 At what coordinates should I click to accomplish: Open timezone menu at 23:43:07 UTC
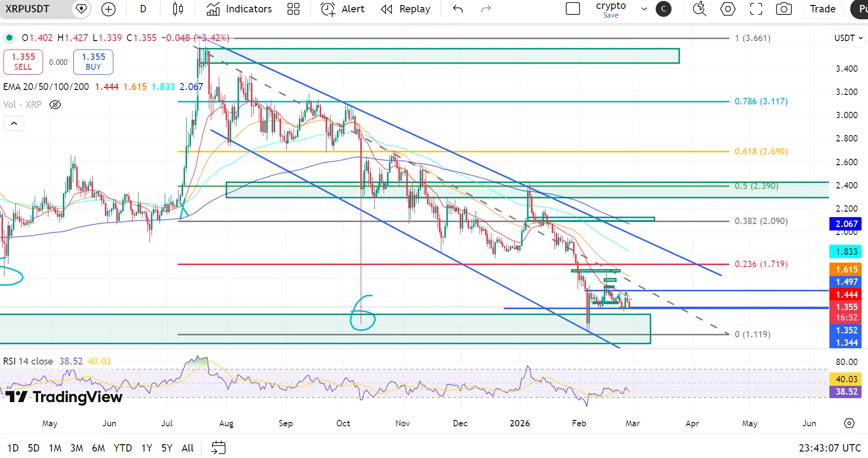point(830,448)
